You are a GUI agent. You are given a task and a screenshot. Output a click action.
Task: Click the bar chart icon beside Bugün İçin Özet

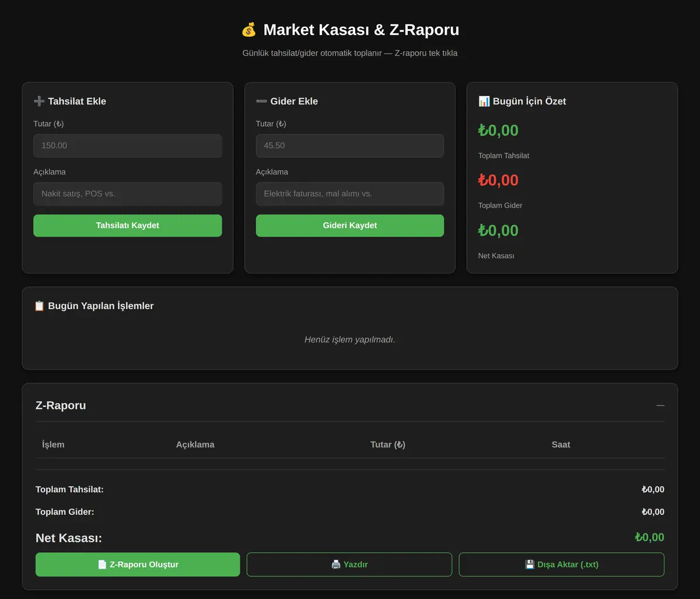pos(484,101)
